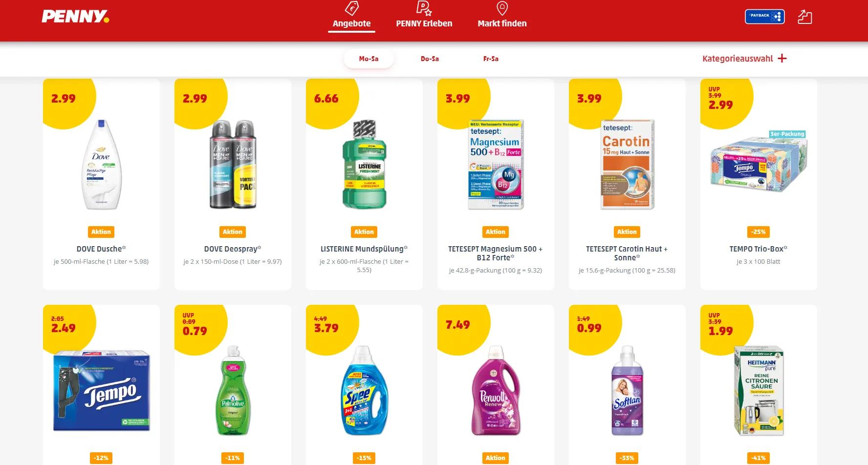Image resolution: width=868 pixels, height=465 pixels.
Task: Open the PAYBACK badge icon
Action: (764, 17)
